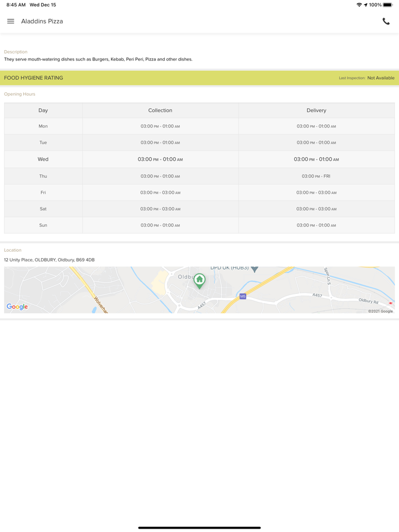This screenshot has height=532, width=399.
Task: Select the Thu row day cell
Action: [43, 176]
